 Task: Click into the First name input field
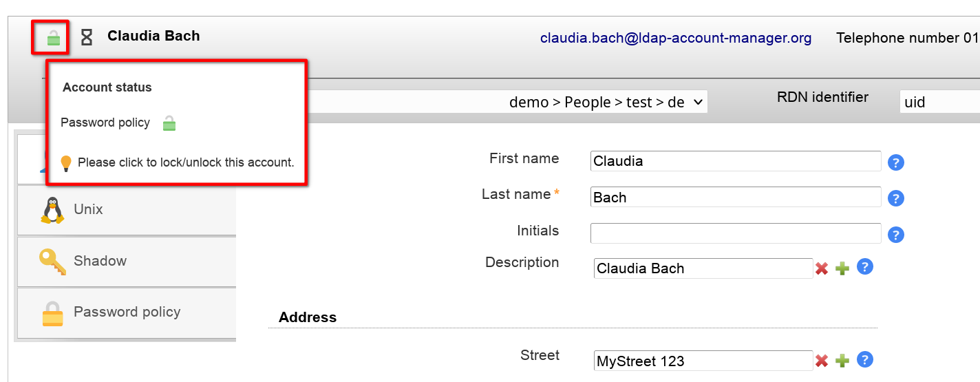(x=735, y=161)
